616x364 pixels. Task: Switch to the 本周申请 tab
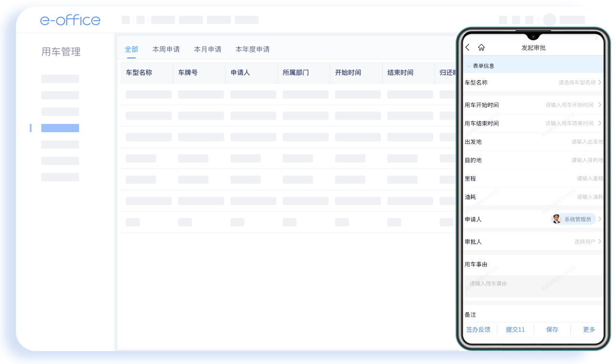coord(166,49)
